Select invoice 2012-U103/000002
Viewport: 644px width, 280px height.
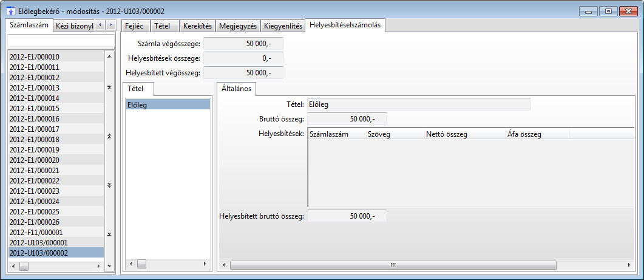point(56,253)
